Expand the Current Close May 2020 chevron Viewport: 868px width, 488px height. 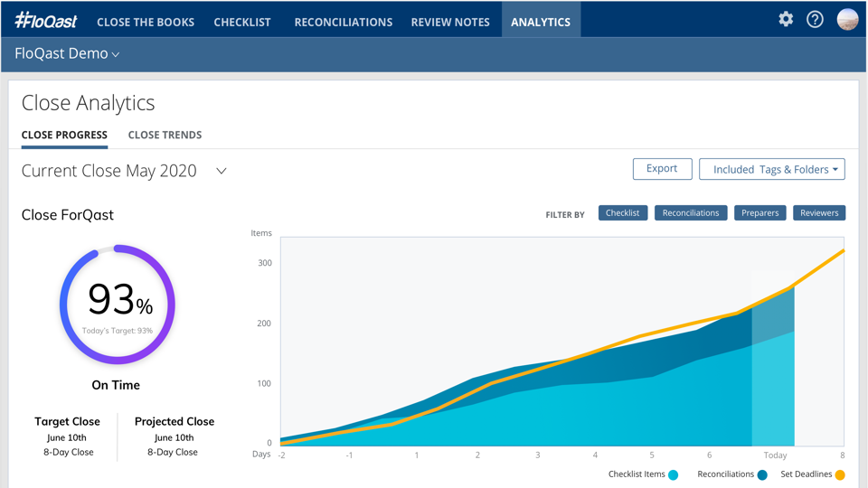coord(221,171)
